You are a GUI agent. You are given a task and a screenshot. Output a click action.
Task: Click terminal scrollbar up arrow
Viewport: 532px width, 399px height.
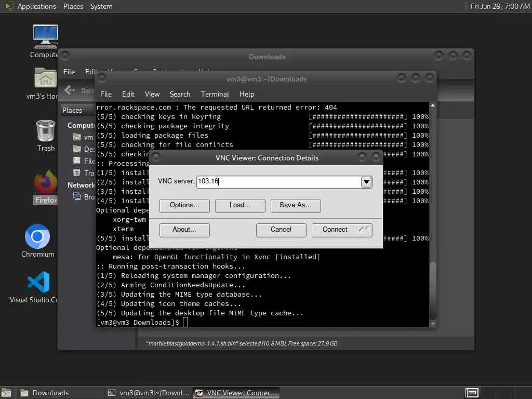433,105
